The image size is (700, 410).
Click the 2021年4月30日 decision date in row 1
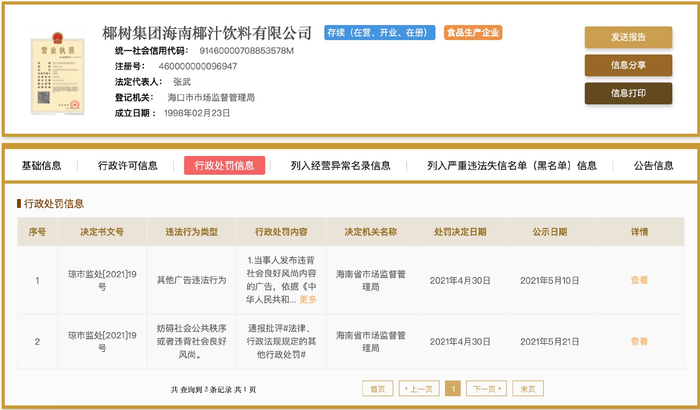coord(460,280)
